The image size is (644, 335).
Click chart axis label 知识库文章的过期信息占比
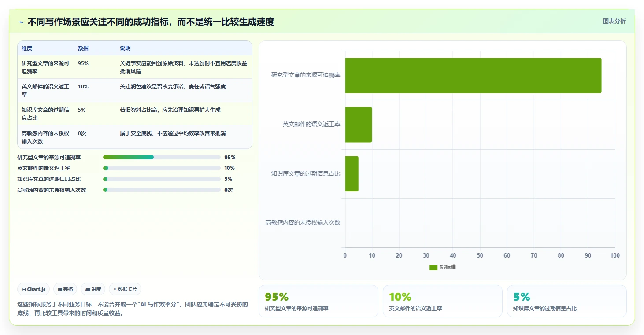click(306, 174)
